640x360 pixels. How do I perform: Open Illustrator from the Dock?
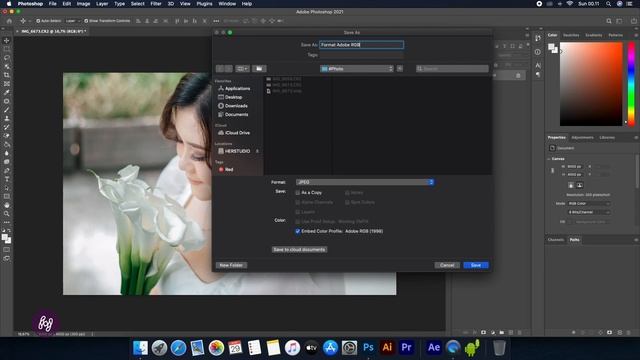(x=387, y=348)
